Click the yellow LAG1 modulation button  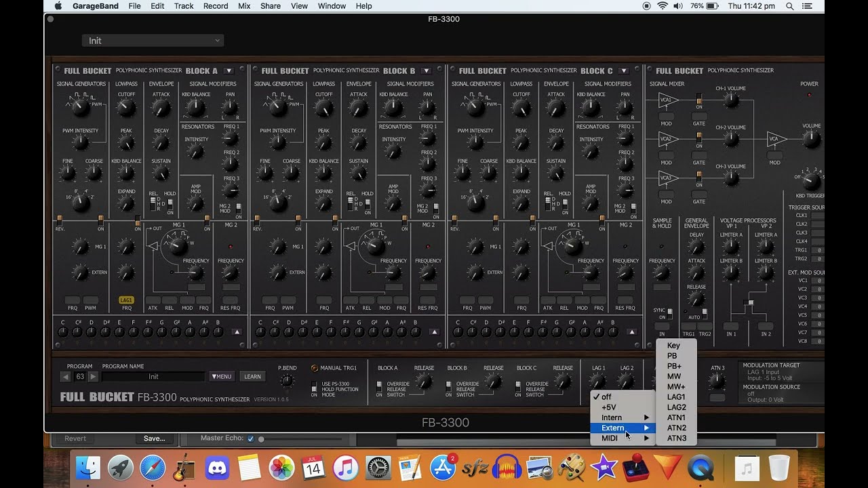(x=126, y=300)
